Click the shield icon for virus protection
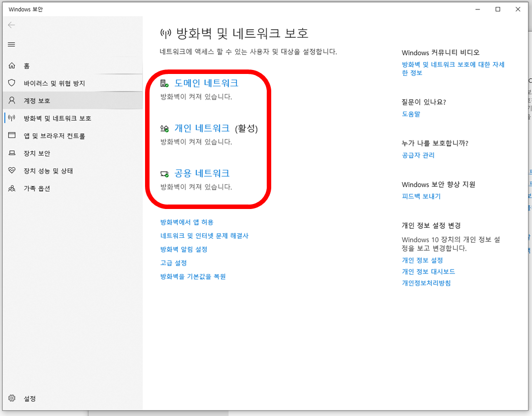Screen dimensions: 532x416 point(12,83)
